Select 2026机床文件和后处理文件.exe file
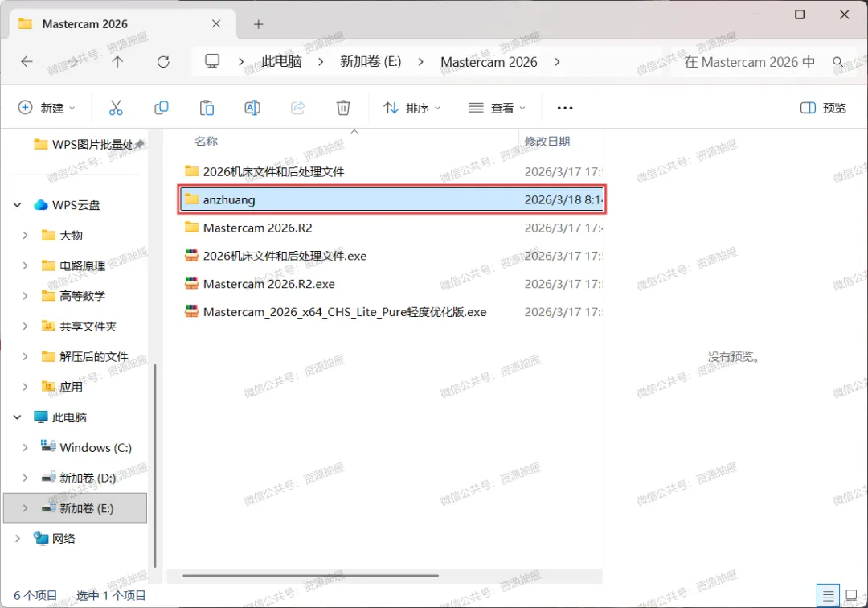The height and width of the screenshot is (608, 868). point(392,256)
